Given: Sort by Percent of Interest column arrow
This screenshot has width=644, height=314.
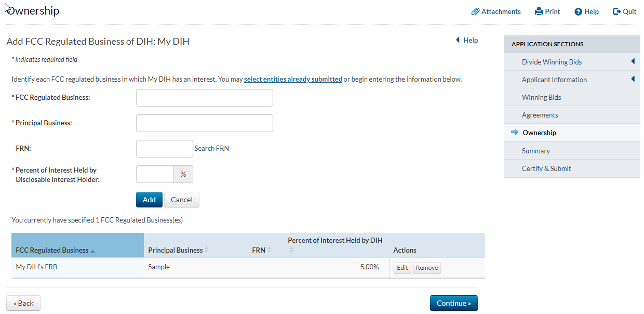Looking at the screenshot, I should coord(291,250).
